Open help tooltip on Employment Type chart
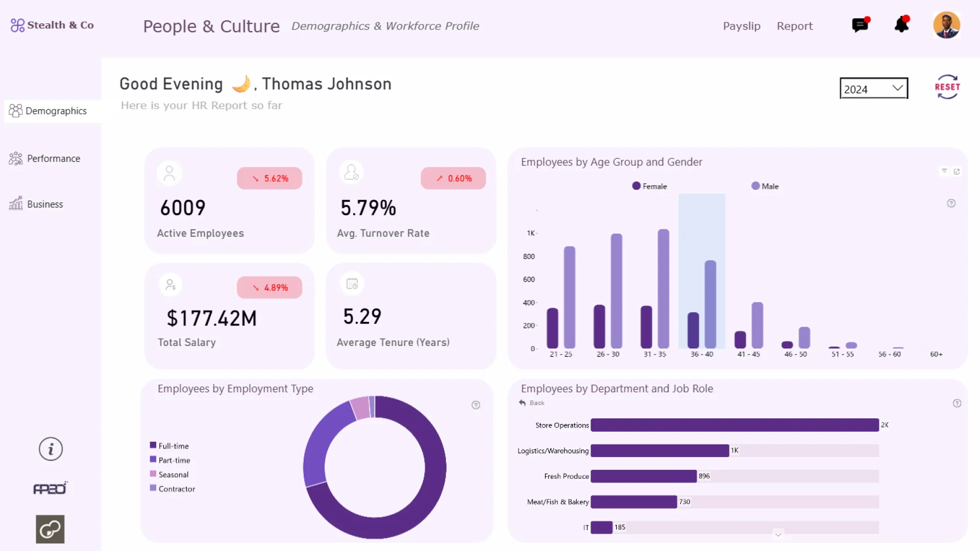980x551 pixels. [476, 405]
